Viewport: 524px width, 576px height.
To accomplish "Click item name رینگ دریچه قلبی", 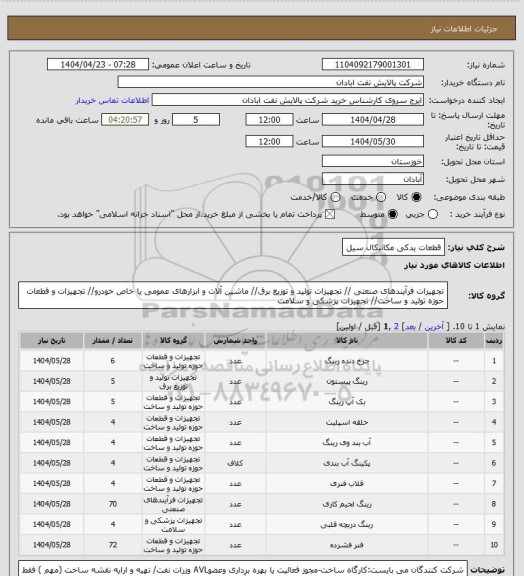I will pos(347,525).
